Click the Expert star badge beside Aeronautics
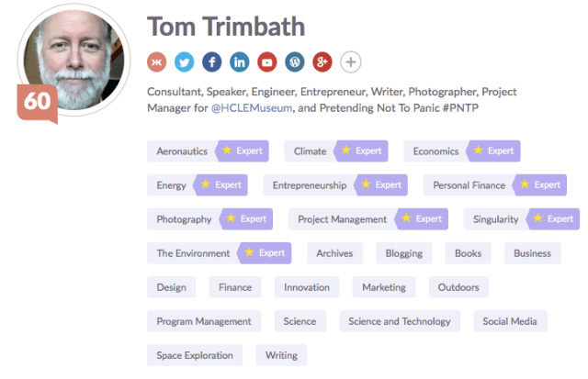Viewport: 588px width, 379px height. click(242, 151)
